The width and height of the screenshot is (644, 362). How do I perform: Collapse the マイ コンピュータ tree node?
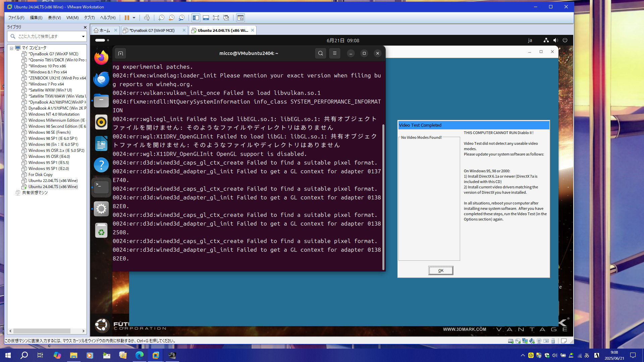point(11,48)
